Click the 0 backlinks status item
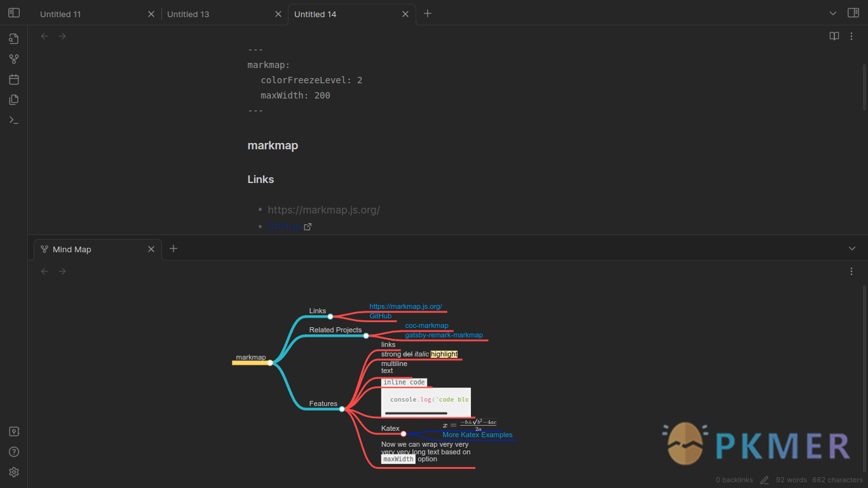868x488 pixels. (x=734, y=480)
